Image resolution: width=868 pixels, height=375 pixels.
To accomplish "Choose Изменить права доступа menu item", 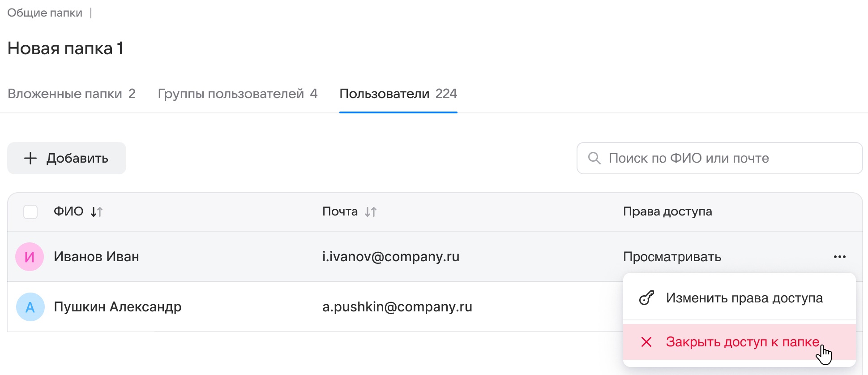I will tap(744, 298).
